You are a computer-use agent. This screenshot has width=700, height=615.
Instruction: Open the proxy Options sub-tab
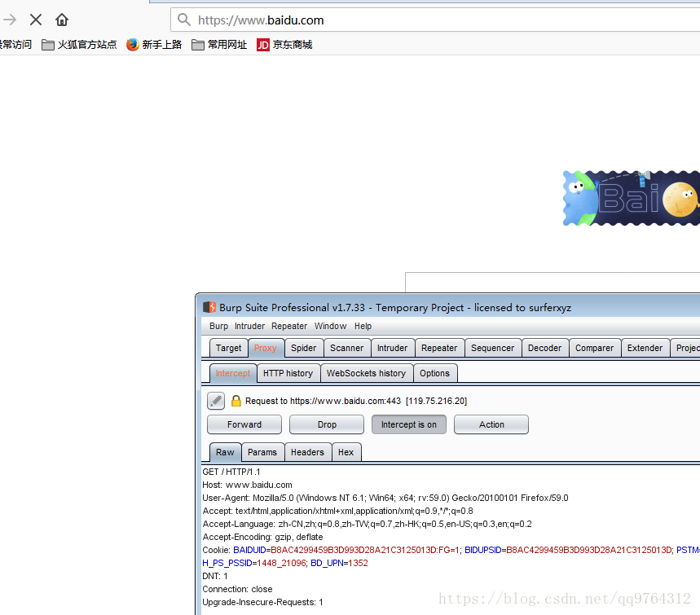435,374
